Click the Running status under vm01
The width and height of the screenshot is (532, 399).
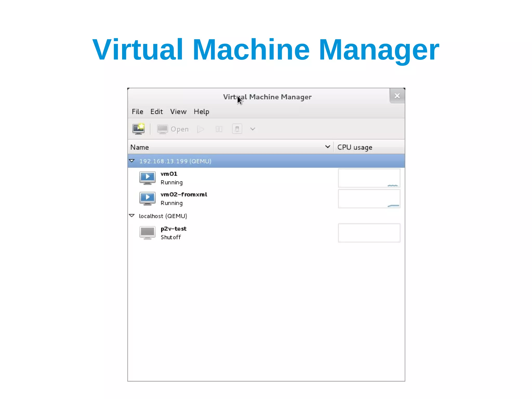pos(171,182)
